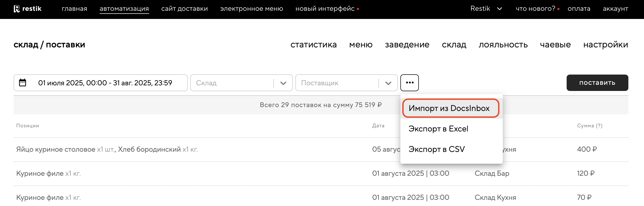This screenshot has width=644, height=206.
Task: Choose Экспорт в CSV option
Action: point(436,149)
